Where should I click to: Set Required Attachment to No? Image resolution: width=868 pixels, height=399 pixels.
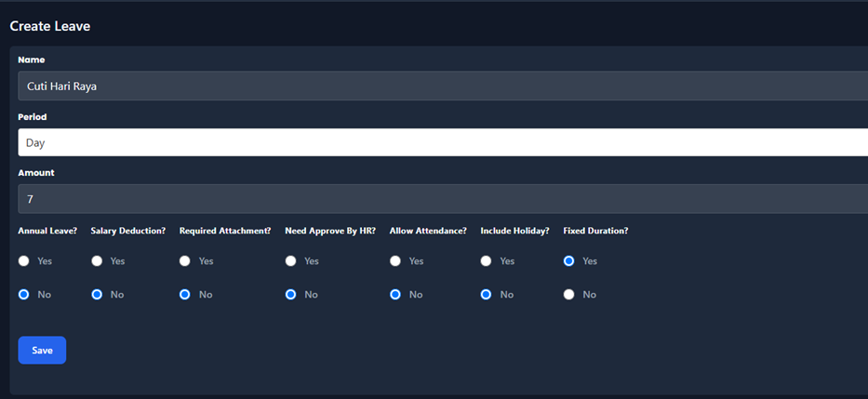pyautogui.click(x=185, y=295)
